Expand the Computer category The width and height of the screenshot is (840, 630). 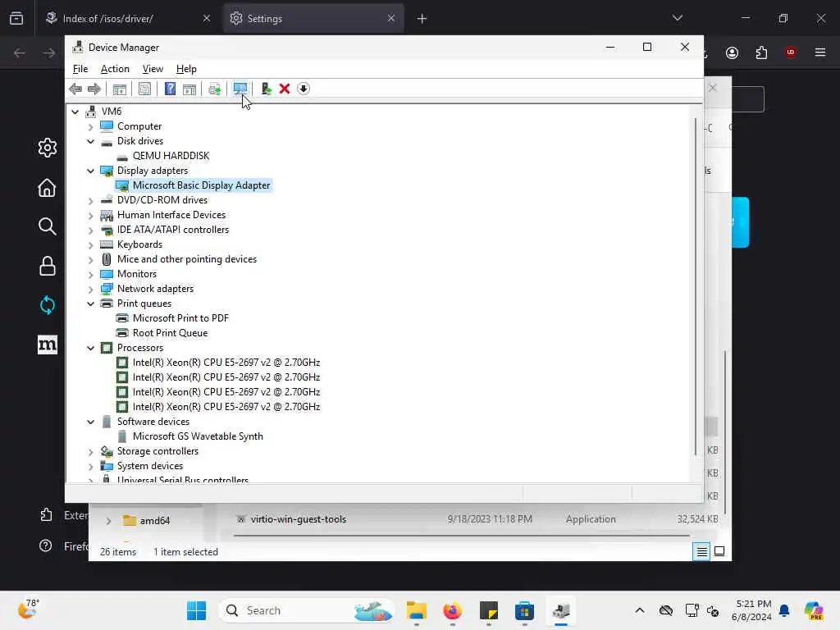click(90, 126)
